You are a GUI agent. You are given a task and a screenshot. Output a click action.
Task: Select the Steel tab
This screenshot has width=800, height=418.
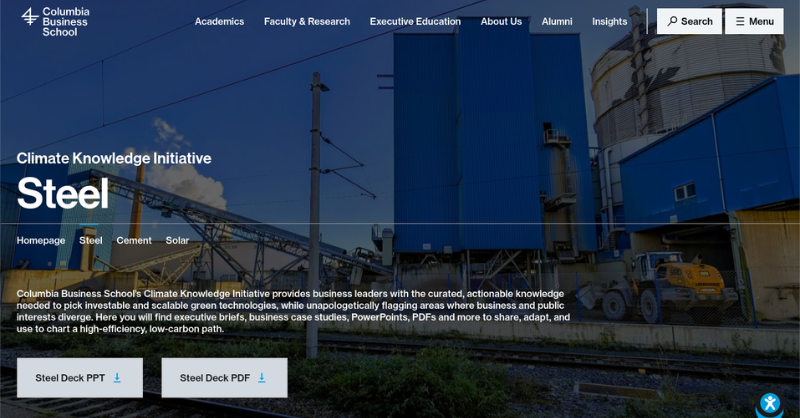90,240
